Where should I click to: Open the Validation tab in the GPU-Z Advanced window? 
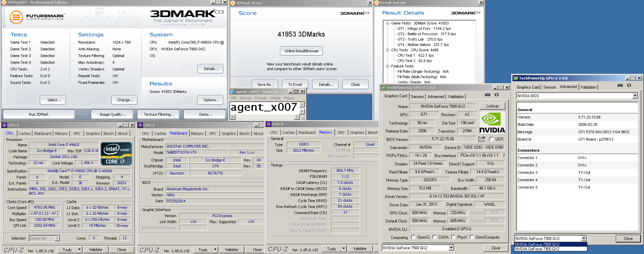click(x=588, y=87)
